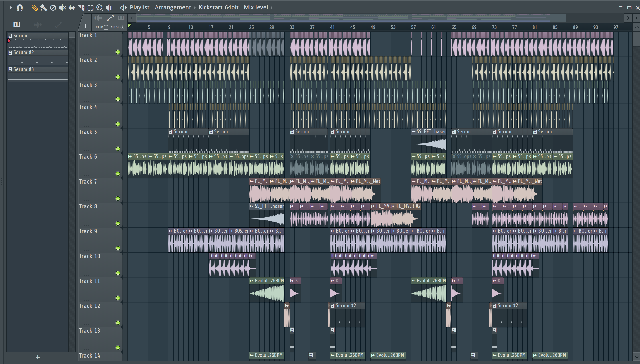640x364 pixels.
Task: Select the Playback speaker tool
Action: (x=109, y=8)
